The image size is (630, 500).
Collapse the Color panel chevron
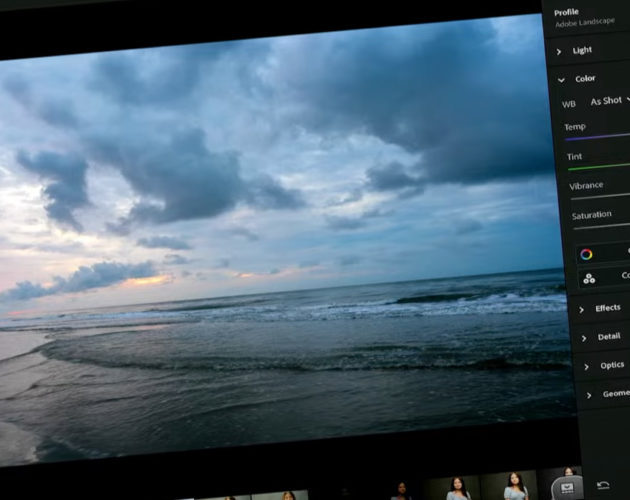click(561, 80)
